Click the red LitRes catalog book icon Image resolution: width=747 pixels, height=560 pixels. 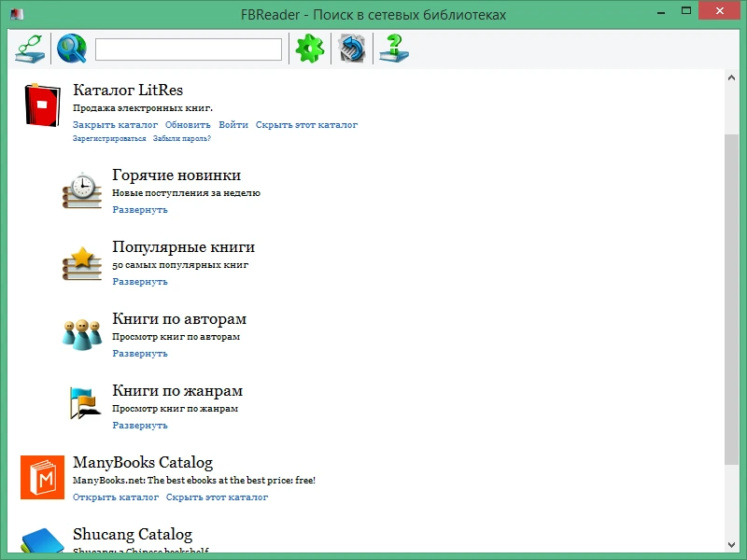(42, 105)
